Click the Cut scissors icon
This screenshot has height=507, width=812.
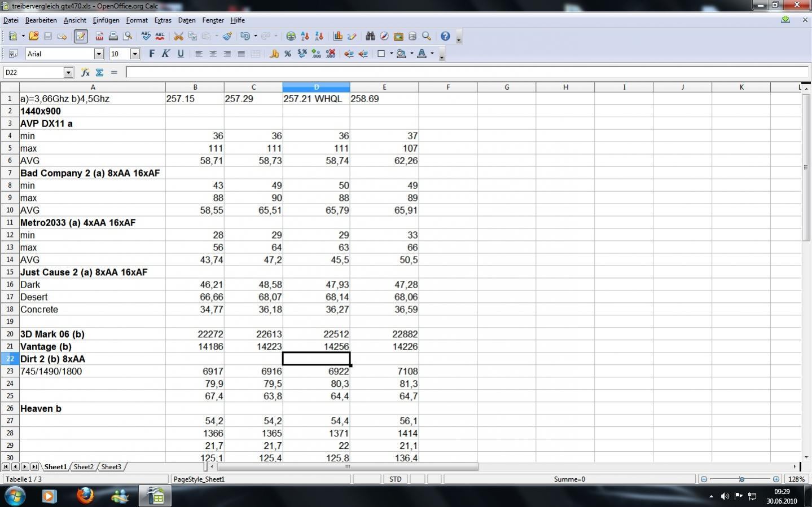tap(178, 36)
